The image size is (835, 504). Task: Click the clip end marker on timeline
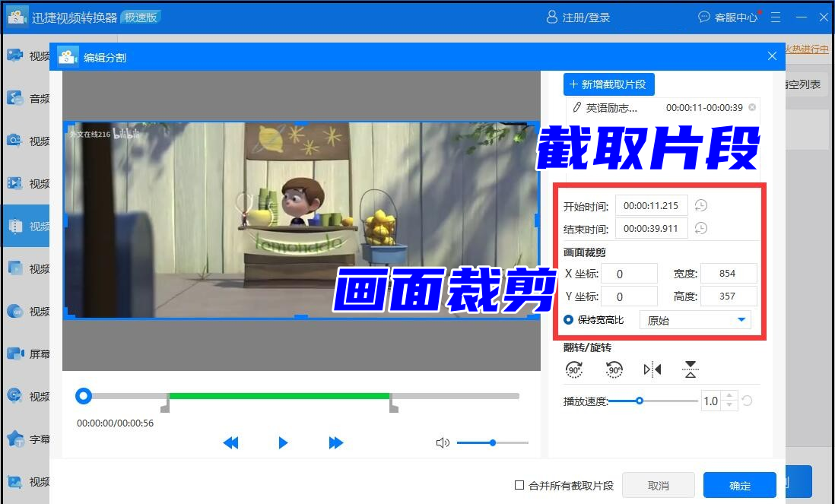[393, 404]
